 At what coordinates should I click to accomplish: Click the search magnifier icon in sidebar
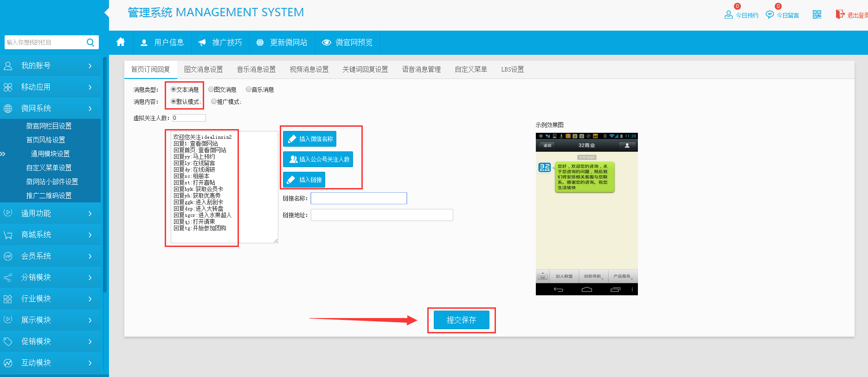click(90, 43)
